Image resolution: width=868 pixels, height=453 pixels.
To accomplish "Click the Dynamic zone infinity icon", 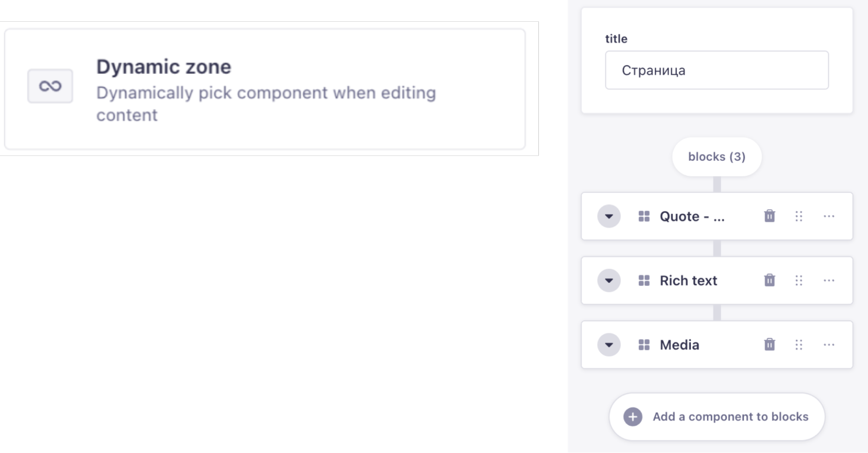I will click(x=50, y=86).
